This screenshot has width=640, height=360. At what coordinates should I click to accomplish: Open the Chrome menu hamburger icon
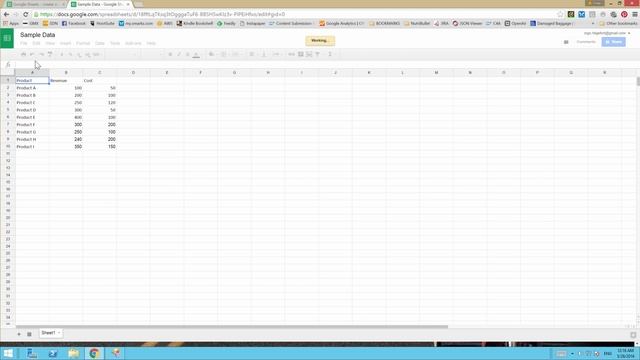pyautogui.click(x=635, y=14)
